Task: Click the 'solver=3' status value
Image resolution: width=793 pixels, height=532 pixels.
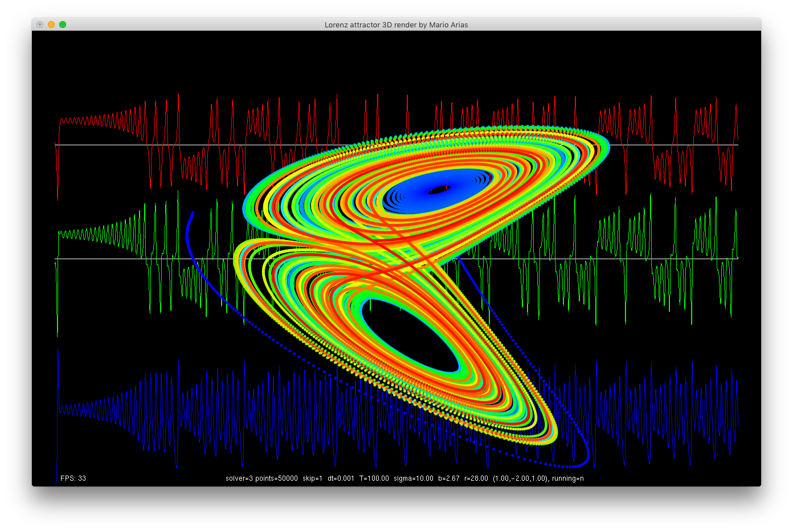Action: (x=239, y=478)
